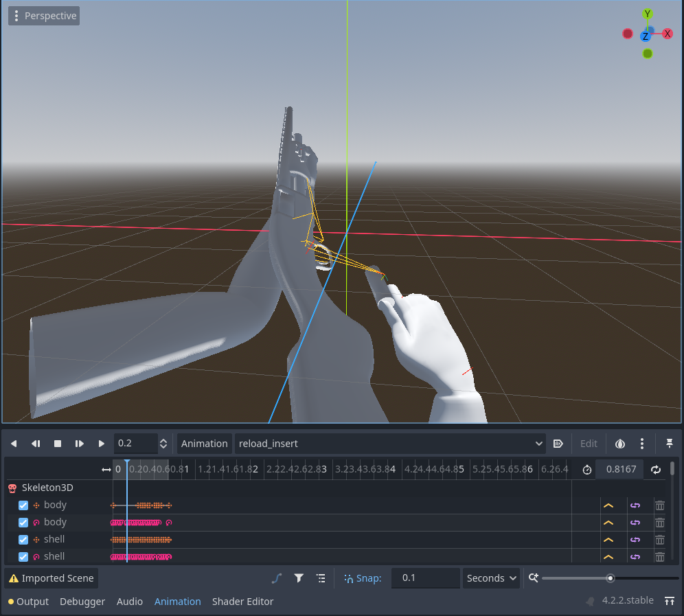
Task: Open the animation onion skinning menu icon
Action: point(620,443)
